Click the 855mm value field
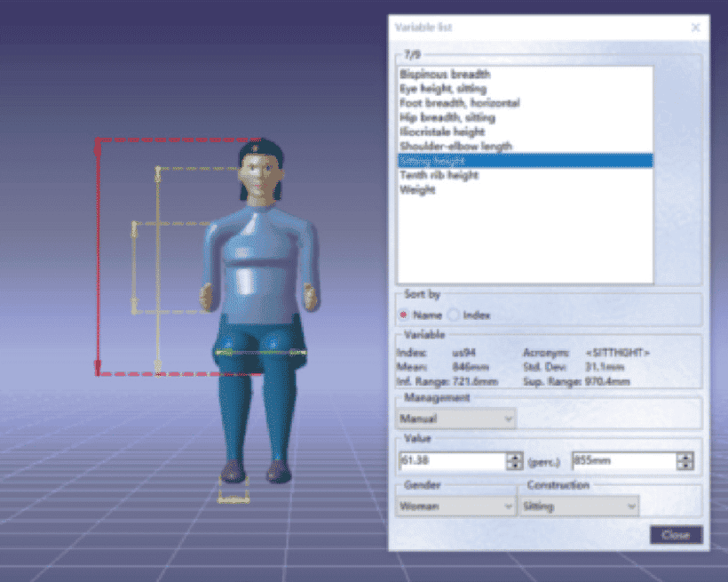 pyautogui.click(x=624, y=460)
